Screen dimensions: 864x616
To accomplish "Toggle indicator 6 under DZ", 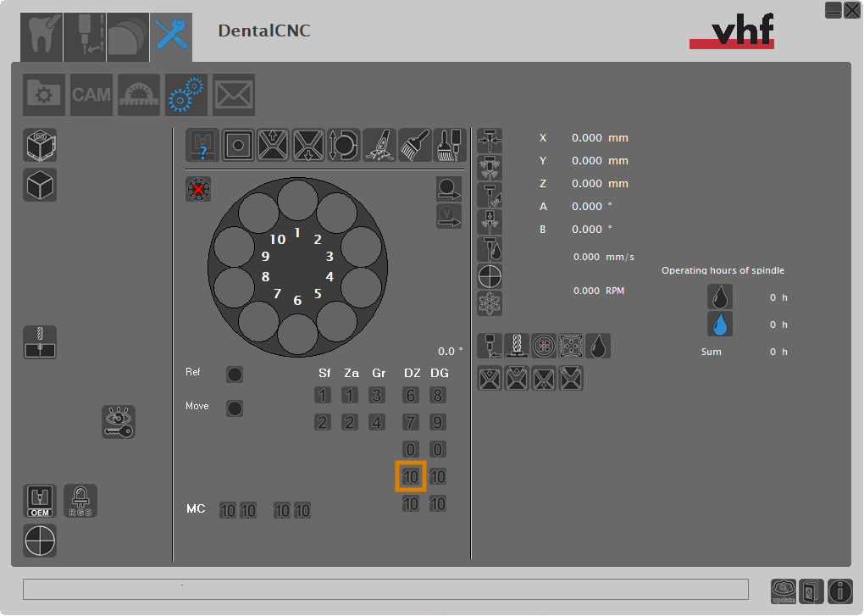I will [x=411, y=395].
